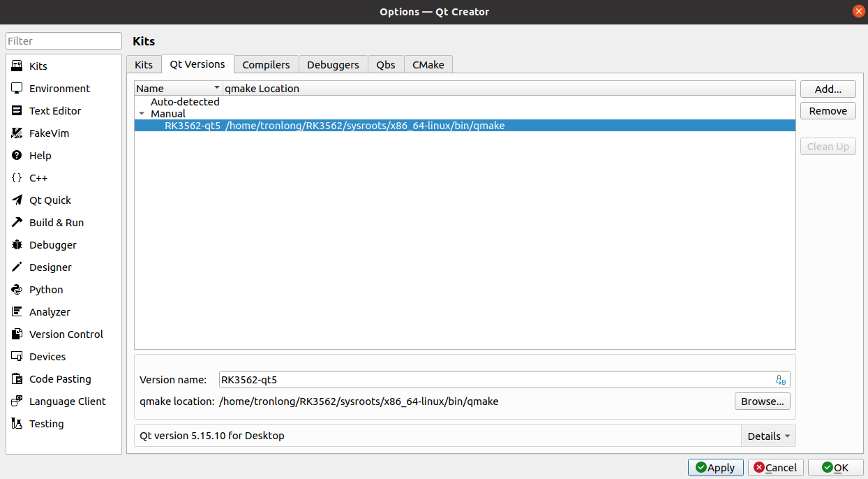Open the Debuggers tab

(x=333, y=64)
